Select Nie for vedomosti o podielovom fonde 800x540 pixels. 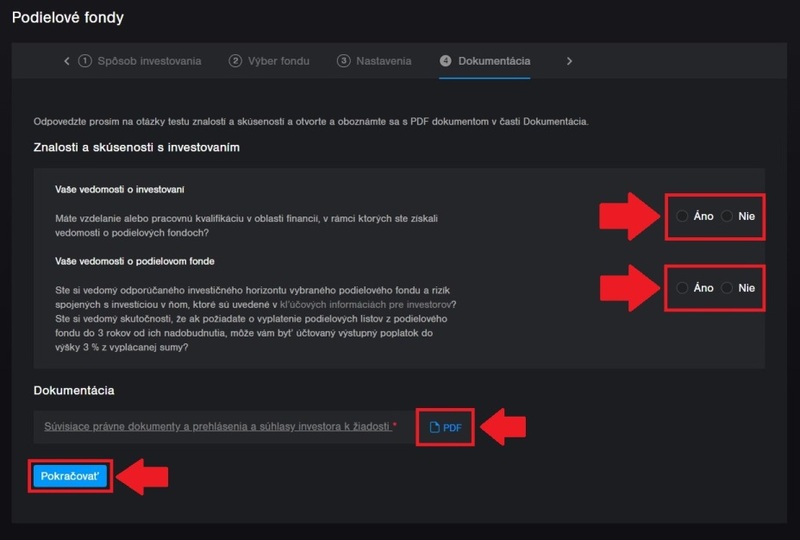(x=727, y=288)
